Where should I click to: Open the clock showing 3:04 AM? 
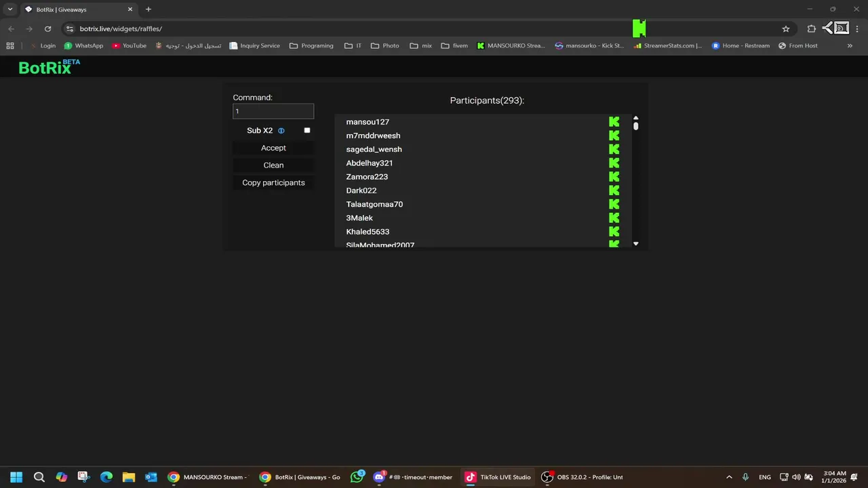click(x=835, y=477)
